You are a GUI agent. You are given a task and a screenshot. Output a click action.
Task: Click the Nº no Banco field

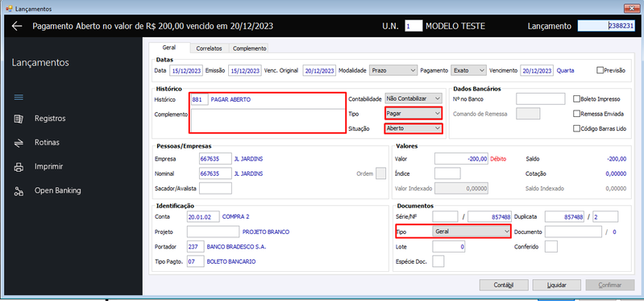pos(541,99)
